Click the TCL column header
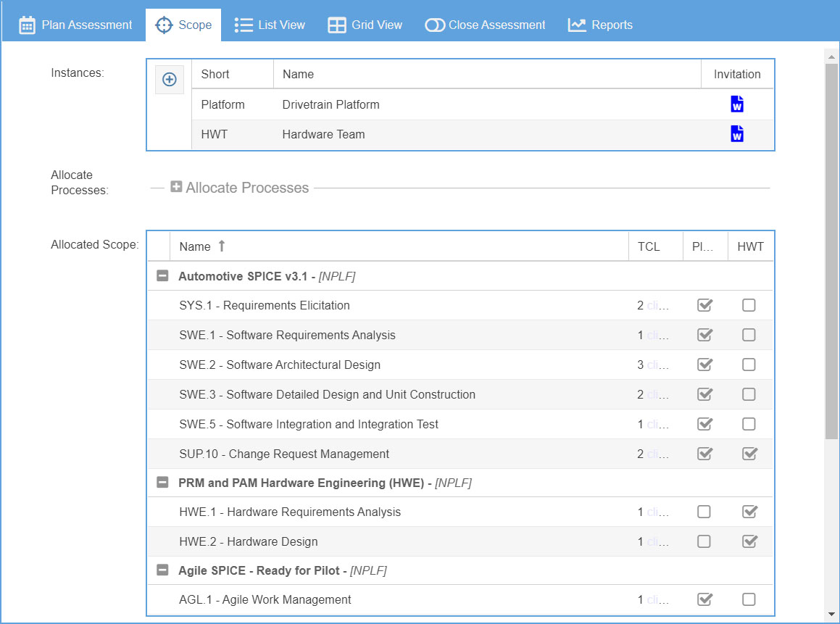840x624 pixels. (x=656, y=246)
